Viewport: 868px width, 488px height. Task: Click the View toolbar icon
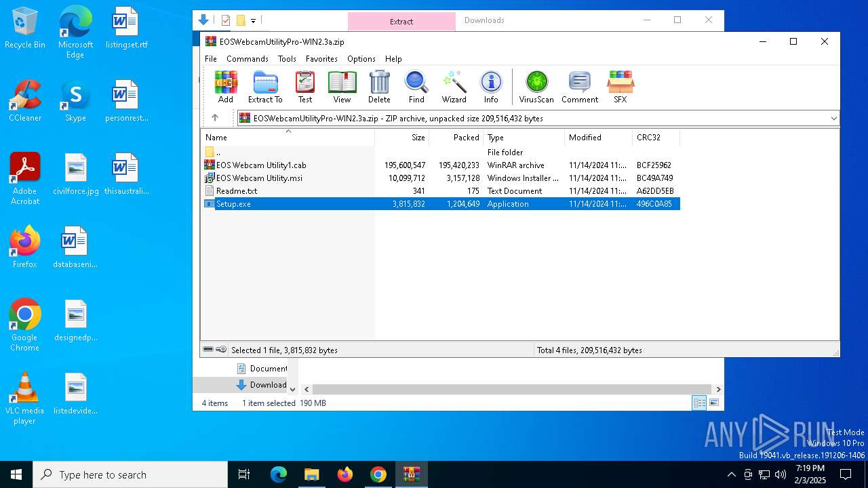[x=342, y=87]
